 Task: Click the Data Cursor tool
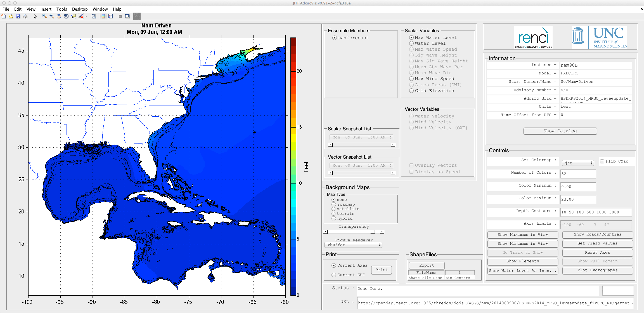click(74, 17)
